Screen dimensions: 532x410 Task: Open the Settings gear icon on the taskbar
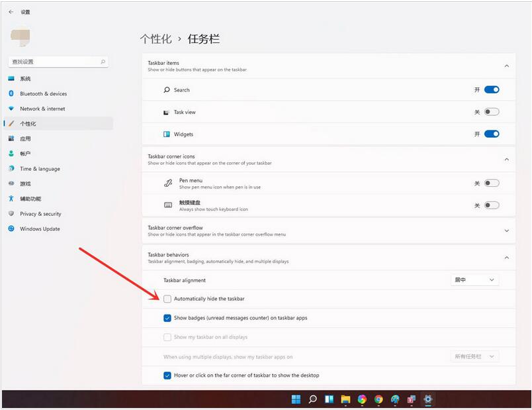tap(428, 399)
